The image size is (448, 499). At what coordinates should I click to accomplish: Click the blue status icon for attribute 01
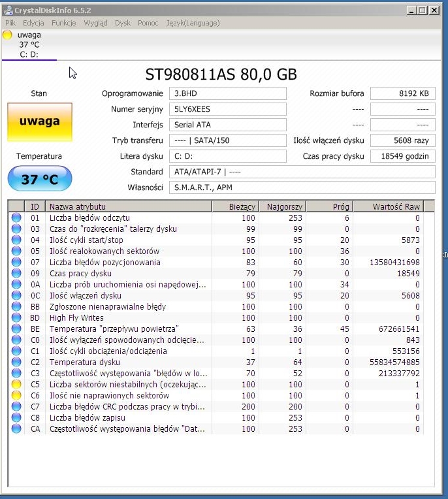click(16, 217)
